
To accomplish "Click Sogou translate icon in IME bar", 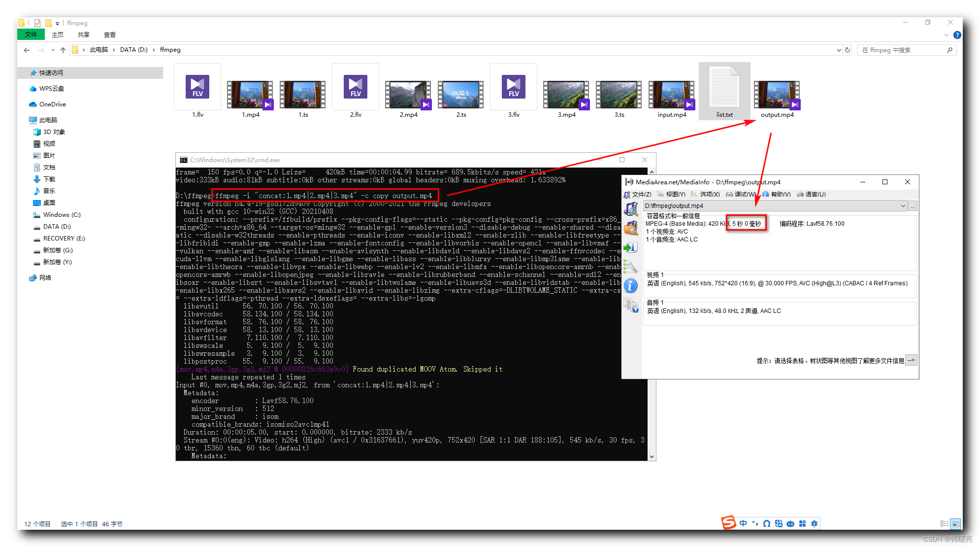I will [x=779, y=523].
